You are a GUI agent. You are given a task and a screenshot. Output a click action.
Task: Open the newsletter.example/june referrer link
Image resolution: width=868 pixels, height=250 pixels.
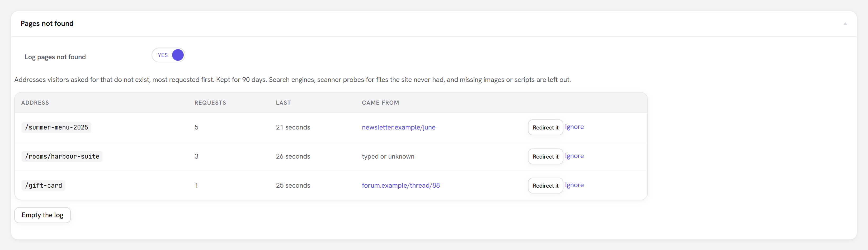pos(398,127)
